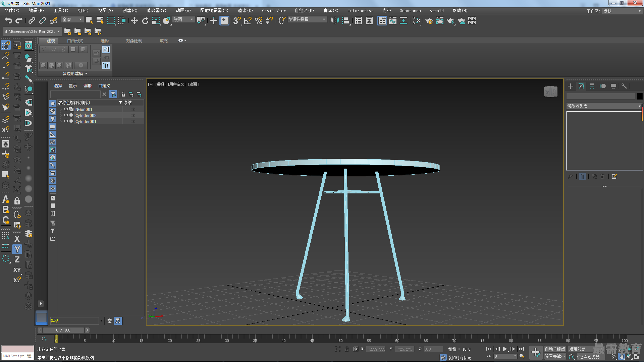Click the 设置关键点 button

click(555, 357)
